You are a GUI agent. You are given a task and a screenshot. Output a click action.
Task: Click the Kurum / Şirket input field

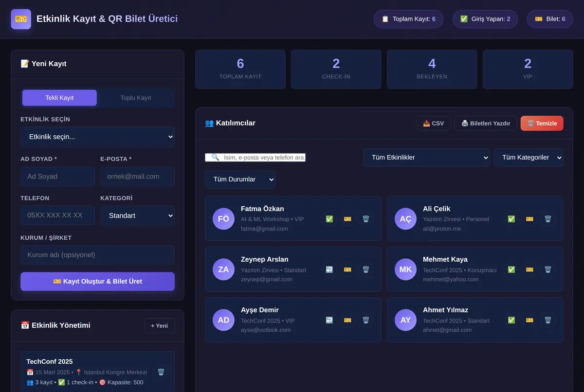click(97, 255)
